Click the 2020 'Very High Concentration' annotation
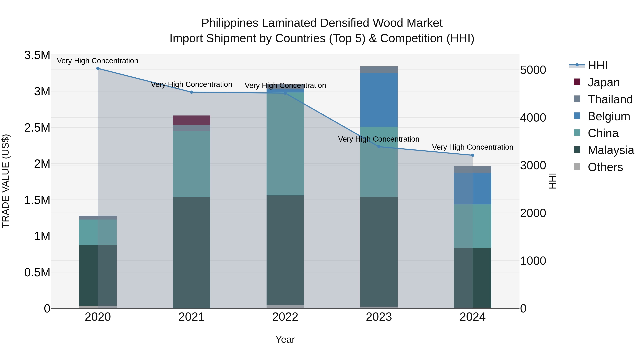 click(x=97, y=61)
